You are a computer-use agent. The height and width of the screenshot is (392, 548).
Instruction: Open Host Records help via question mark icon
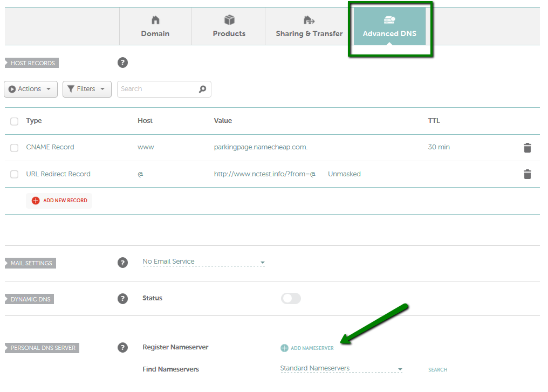coord(122,63)
